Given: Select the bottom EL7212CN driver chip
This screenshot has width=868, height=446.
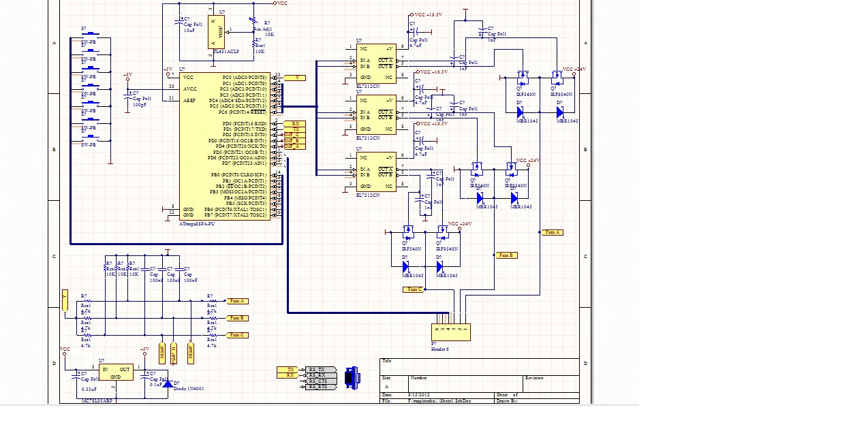Looking at the screenshot, I should [375, 172].
